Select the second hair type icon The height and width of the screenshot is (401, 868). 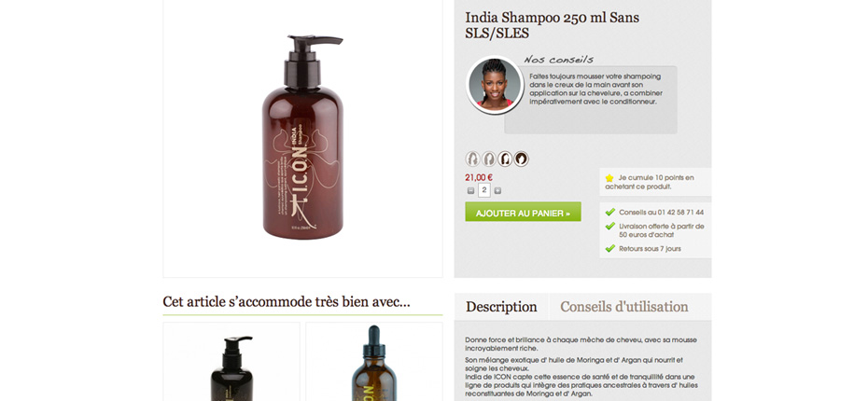489,159
